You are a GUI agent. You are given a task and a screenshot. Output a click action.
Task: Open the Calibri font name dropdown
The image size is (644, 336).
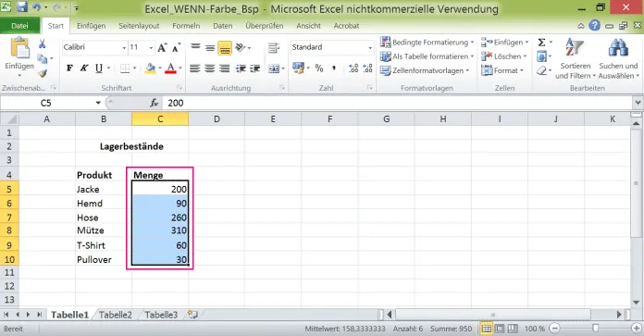click(124, 48)
